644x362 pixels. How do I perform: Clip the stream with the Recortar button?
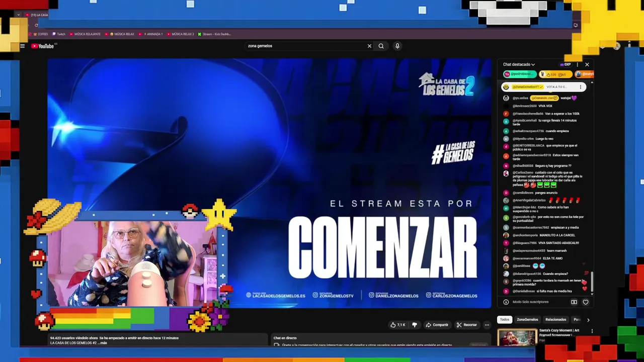point(466,325)
